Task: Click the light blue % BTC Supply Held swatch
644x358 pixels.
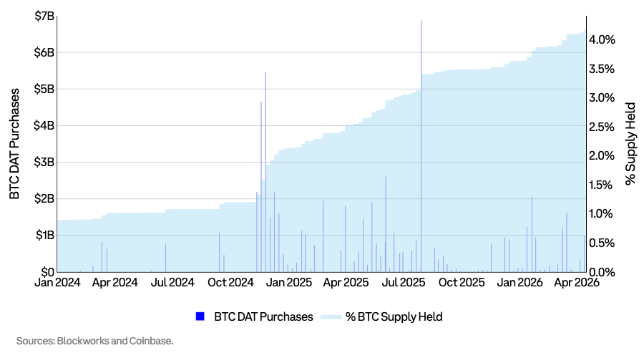Action: pyautogui.click(x=331, y=317)
